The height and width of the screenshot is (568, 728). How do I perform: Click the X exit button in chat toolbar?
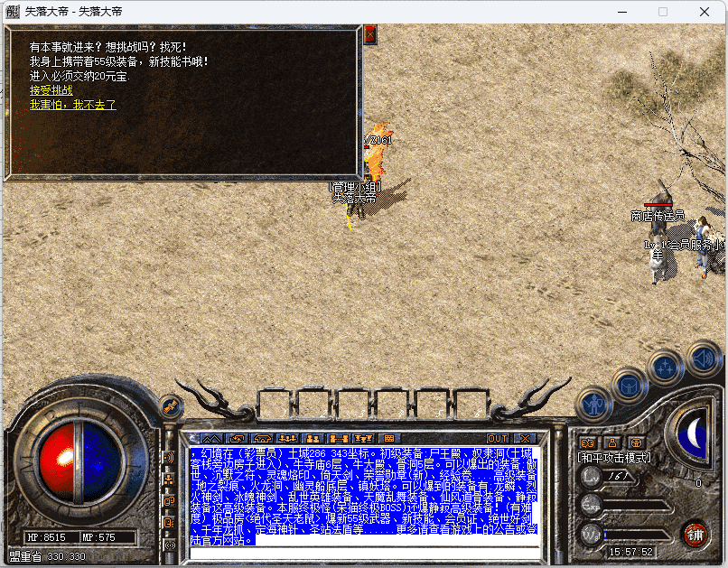525,439
